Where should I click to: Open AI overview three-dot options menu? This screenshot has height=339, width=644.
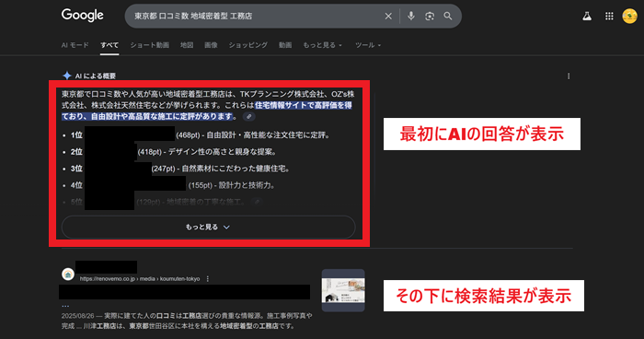[569, 76]
